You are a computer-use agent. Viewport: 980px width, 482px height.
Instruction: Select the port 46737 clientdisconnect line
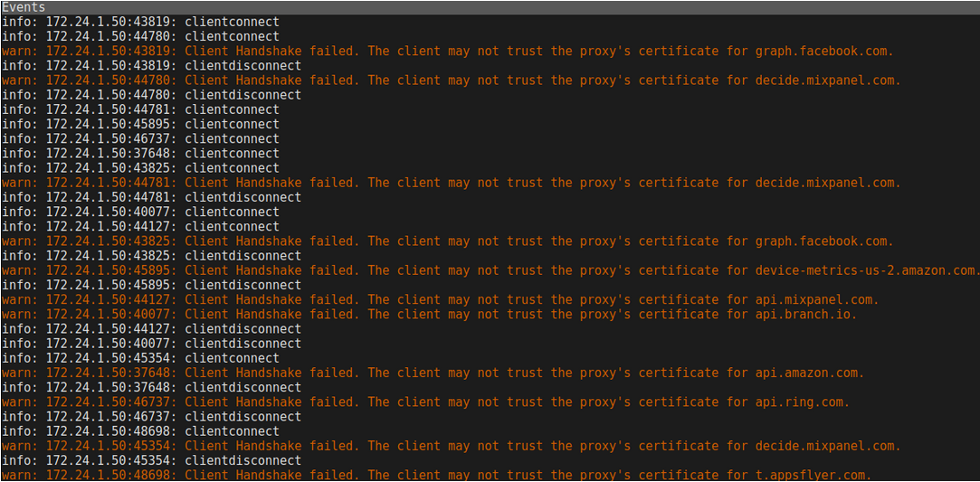pos(152,417)
